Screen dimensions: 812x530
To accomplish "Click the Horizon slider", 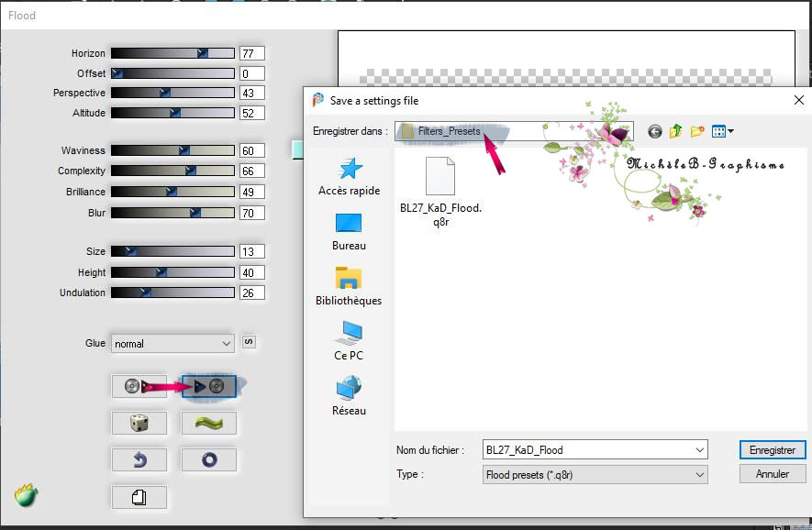I will pos(172,53).
